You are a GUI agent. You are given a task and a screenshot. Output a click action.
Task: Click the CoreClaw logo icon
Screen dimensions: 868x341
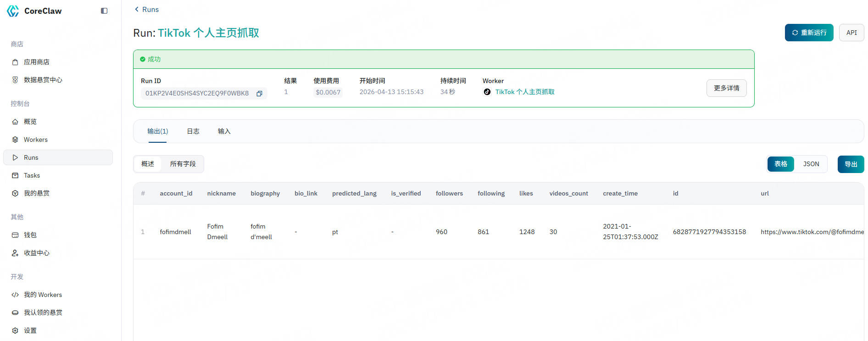pos(13,11)
